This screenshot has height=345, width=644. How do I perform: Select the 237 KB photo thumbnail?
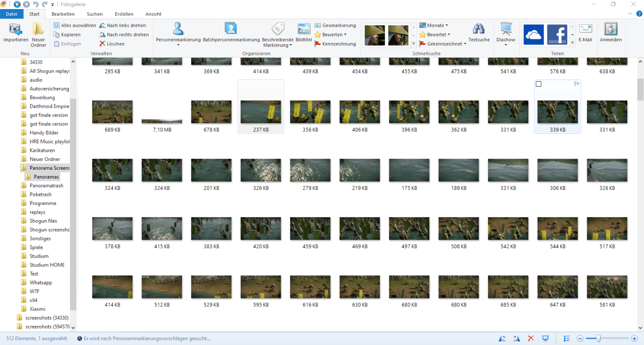261,112
